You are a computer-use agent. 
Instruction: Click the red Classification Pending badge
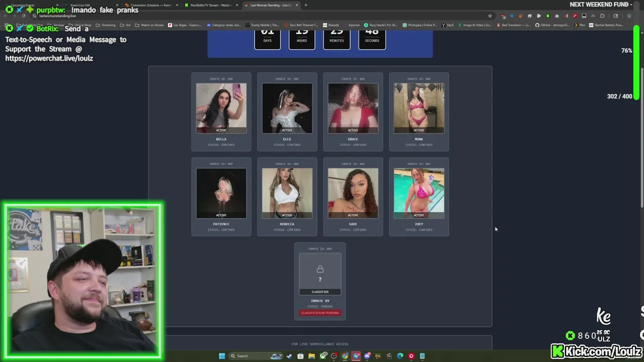click(320, 313)
